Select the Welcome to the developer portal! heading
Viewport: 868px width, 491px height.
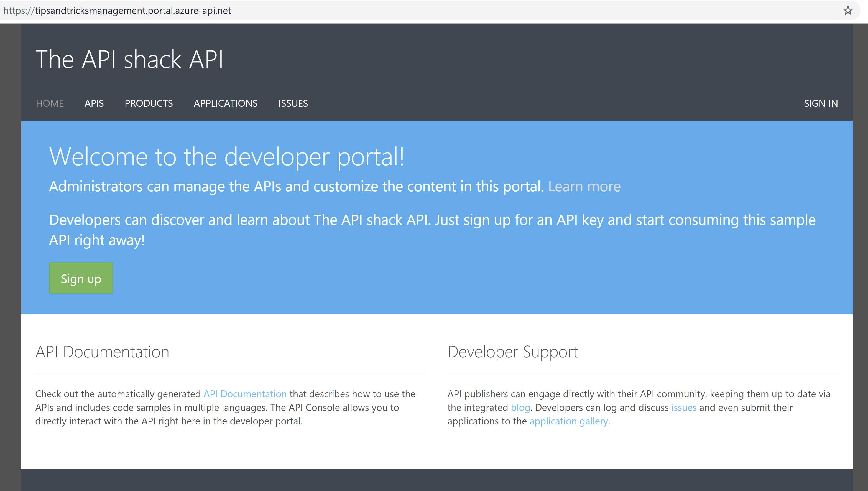coord(226,157)
